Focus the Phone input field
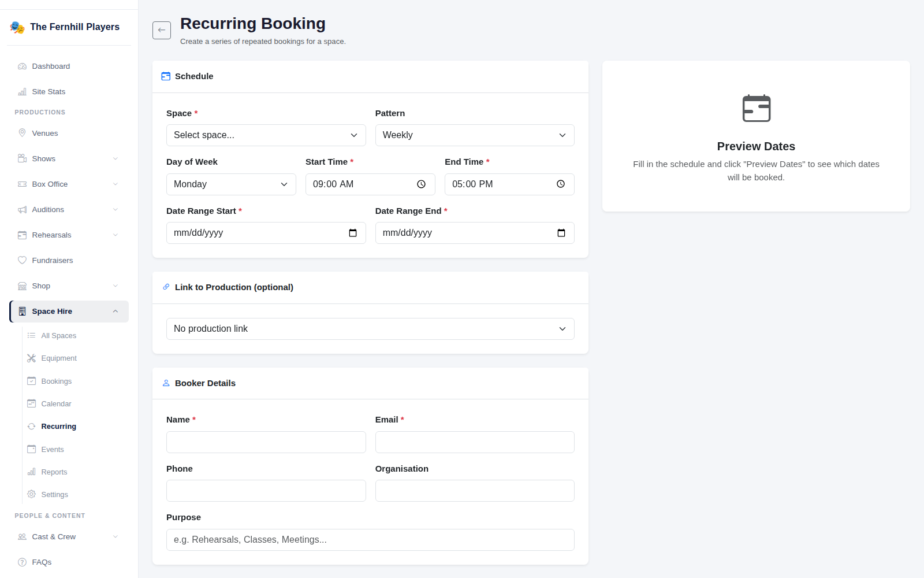The width and height of the screenshot is (924, 578). [266, 491]
